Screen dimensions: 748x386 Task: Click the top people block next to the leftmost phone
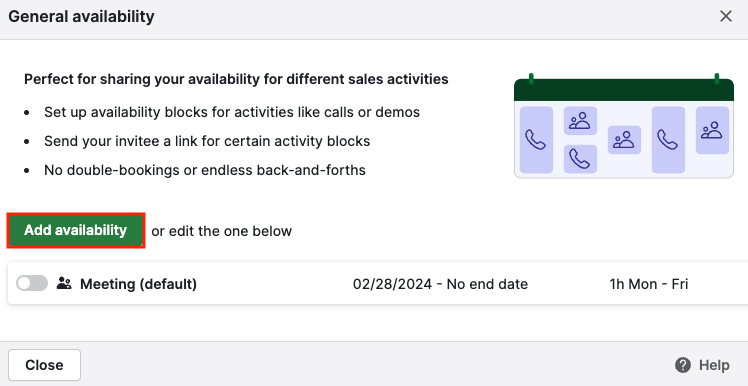[580, 121]
